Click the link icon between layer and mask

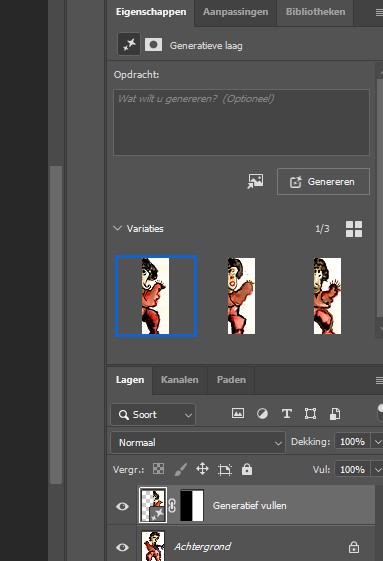(x=172, y=506)
